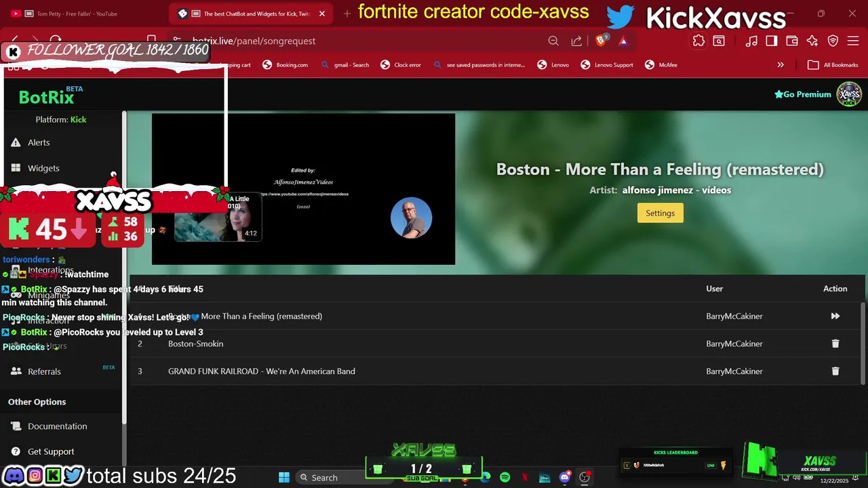Viewport: 868px width, 488px height.
Task: Skip the currently playing Boston song
Action: (835, 316)
